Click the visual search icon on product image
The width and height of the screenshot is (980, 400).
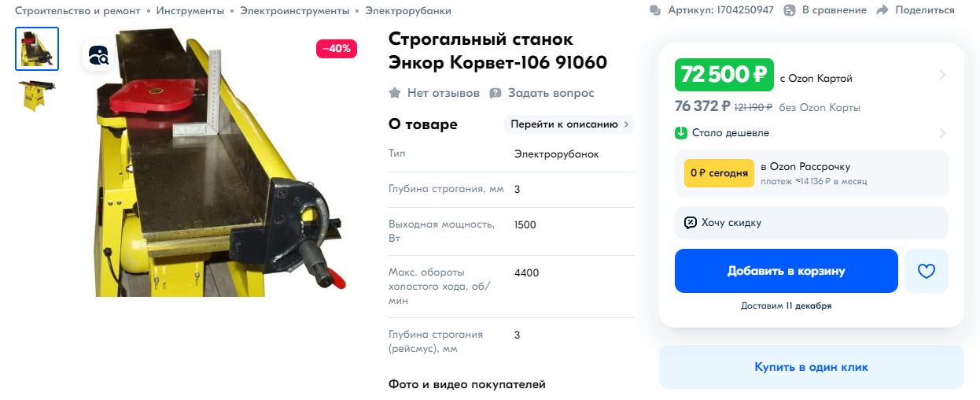[x=98, y=55]
